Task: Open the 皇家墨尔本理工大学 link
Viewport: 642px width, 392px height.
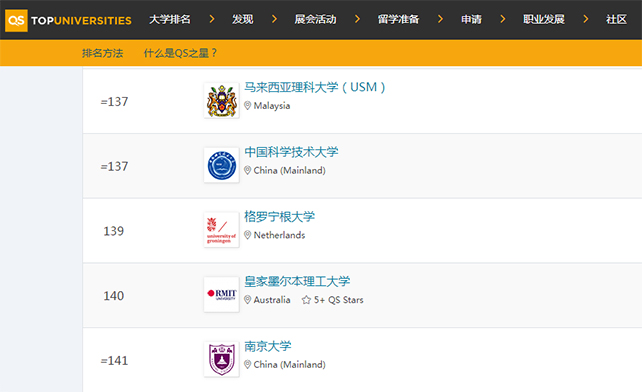Action: click(x=297, y=281)
